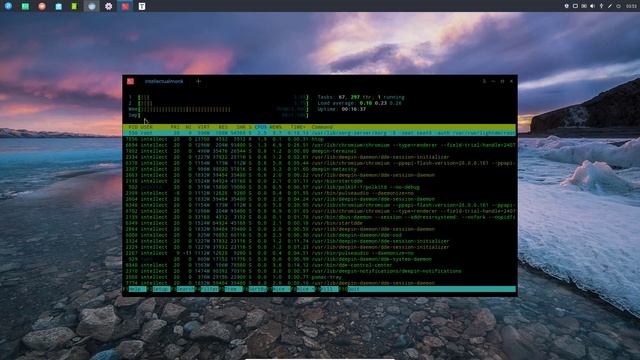Screen dimensions: 640x360
Task: Select the htop process row
Action: [319, 139]
